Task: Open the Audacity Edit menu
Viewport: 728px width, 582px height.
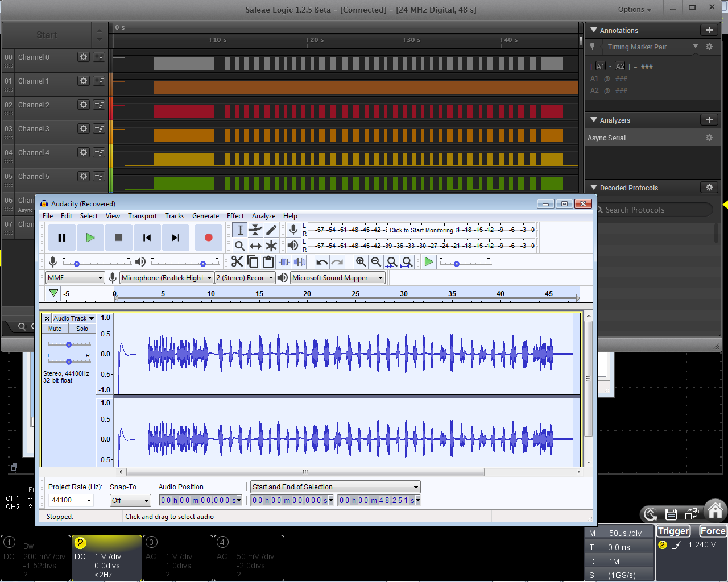Action: pos(67,216)
